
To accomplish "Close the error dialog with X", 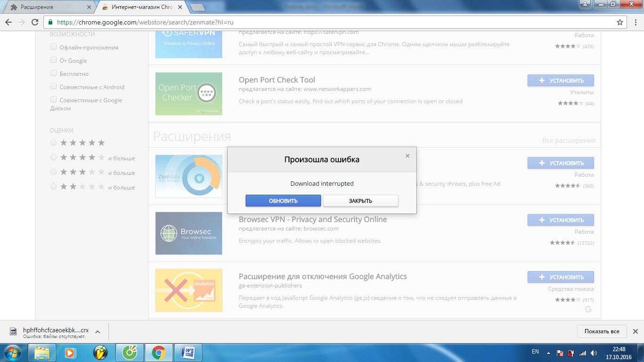I will click(x=407, y=156).
